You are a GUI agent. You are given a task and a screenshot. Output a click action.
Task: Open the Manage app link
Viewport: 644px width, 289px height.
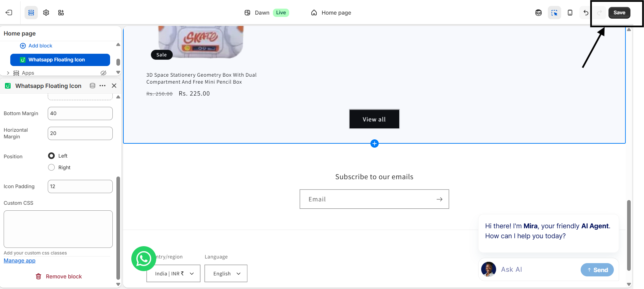[x=20, y=261]
